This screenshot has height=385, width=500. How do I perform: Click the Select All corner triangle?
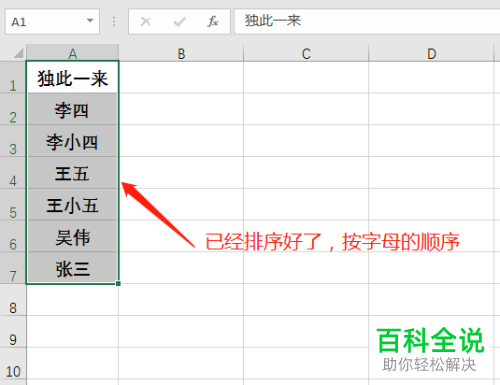point(18,53)
